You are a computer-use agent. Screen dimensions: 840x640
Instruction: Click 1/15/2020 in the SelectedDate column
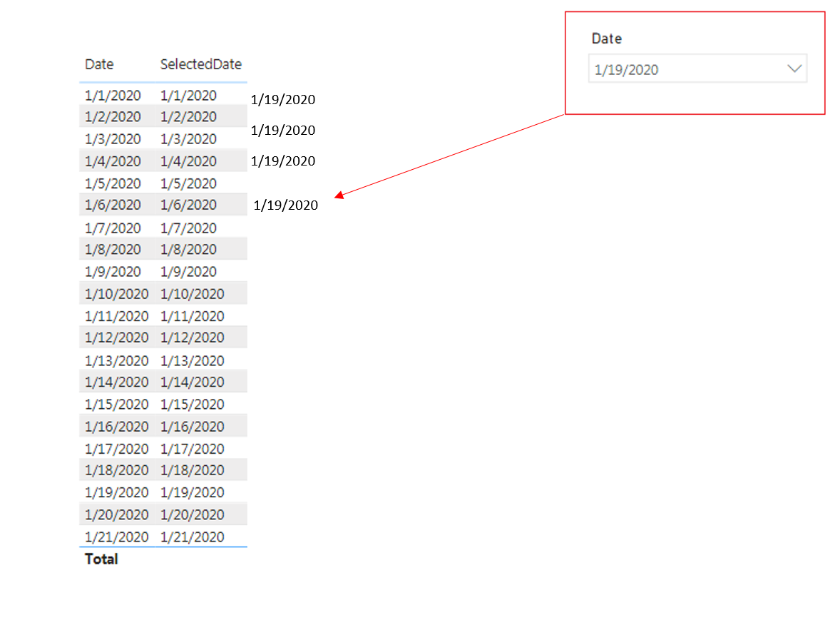(192, 404)
